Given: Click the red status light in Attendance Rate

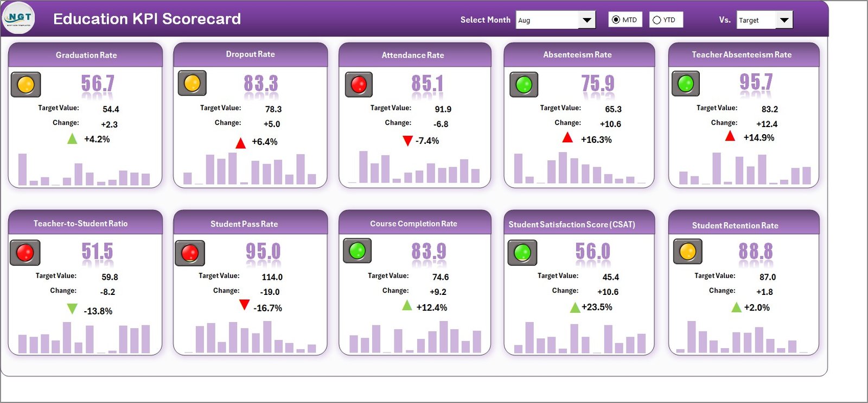Looking at the screenshot, I should [x=359, y=85].
